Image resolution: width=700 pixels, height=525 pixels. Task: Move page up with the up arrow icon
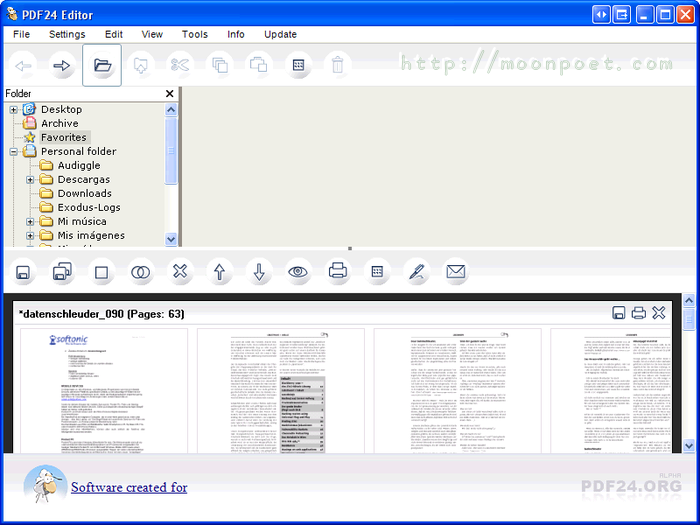(220, 272)
